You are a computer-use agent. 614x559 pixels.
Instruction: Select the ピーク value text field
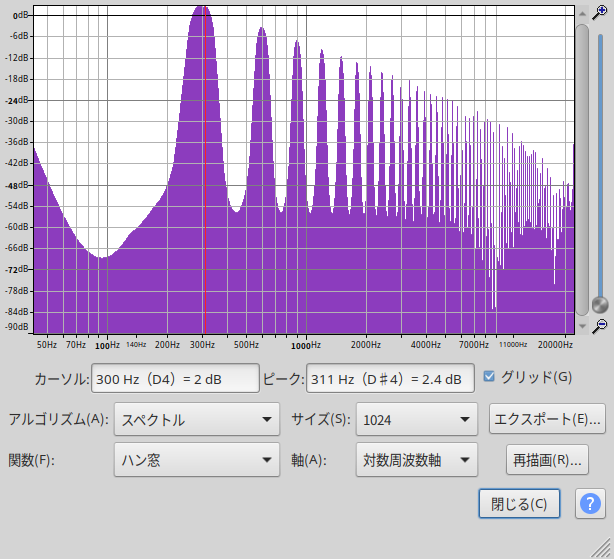[388, 379]
